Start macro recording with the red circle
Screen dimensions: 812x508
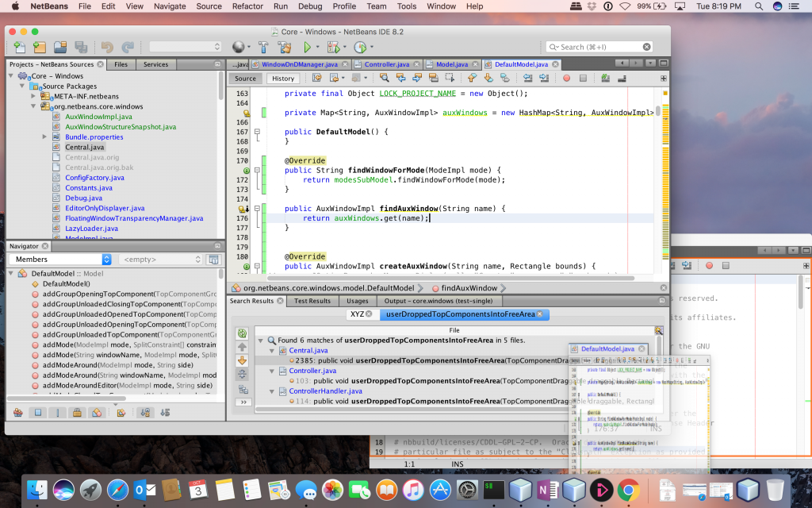[566, 79]
